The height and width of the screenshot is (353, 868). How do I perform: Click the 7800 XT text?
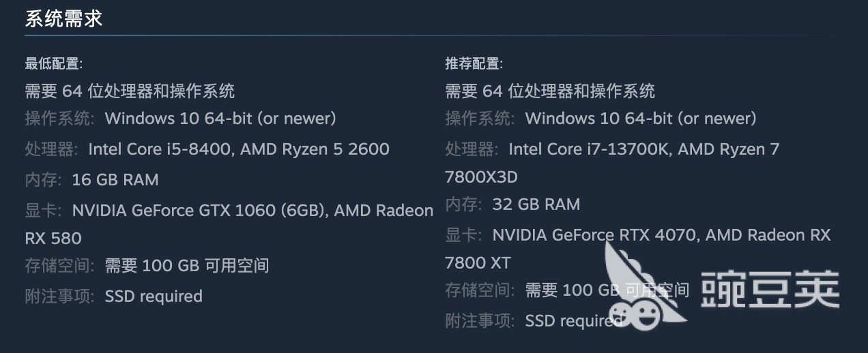click(x=478, y=263)
